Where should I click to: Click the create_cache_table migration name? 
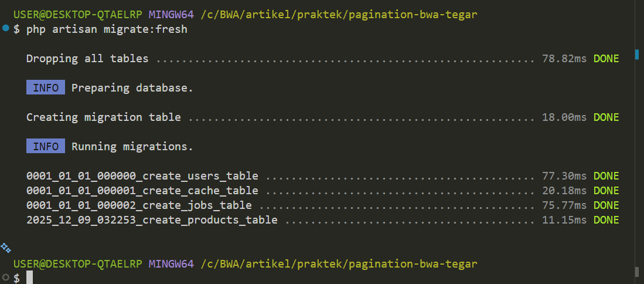(x=142, y=191)
